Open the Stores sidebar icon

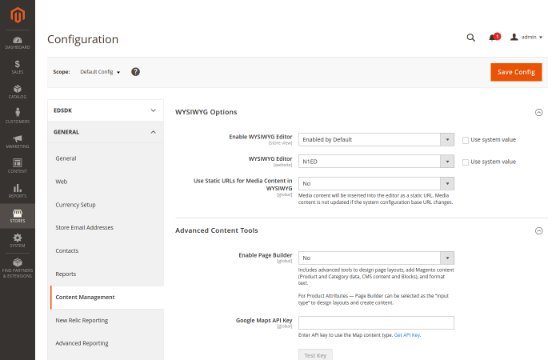pyautogui.click(x=18, y=216)
